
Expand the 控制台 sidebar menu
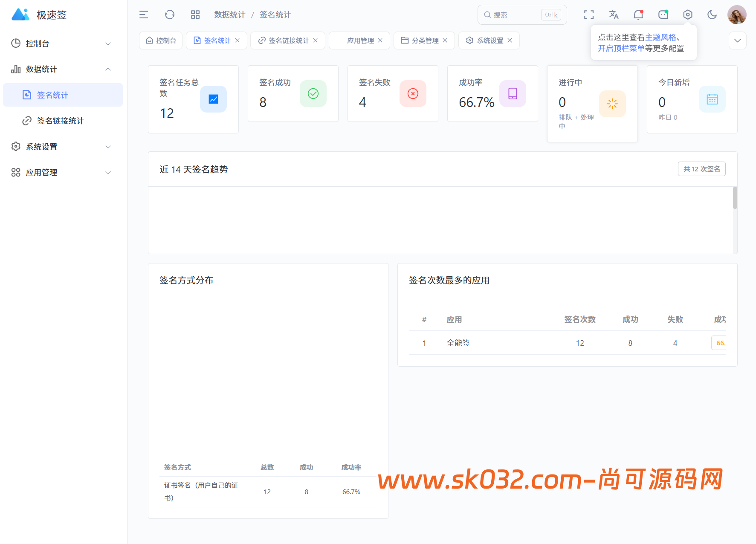tap(63, 43)
